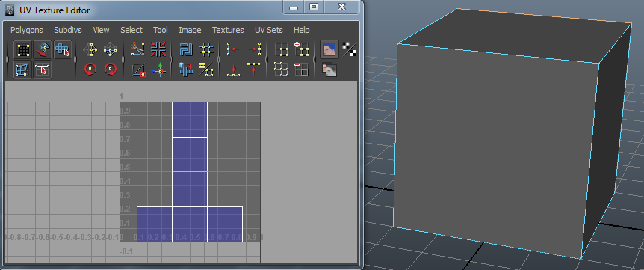Expand the Textures menu
Image resolution: width=644 pixels, height=270 pixels.
tap(228, 30)
